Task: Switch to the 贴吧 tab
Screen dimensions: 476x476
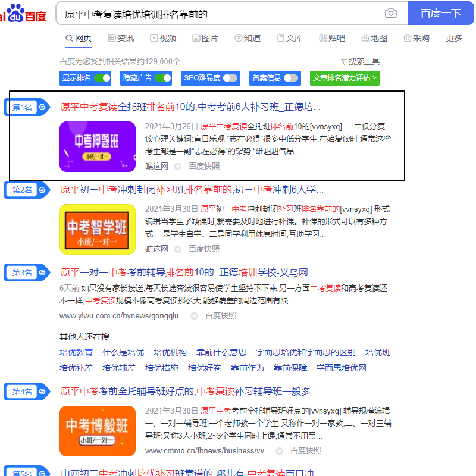Action: click(332, 38)
